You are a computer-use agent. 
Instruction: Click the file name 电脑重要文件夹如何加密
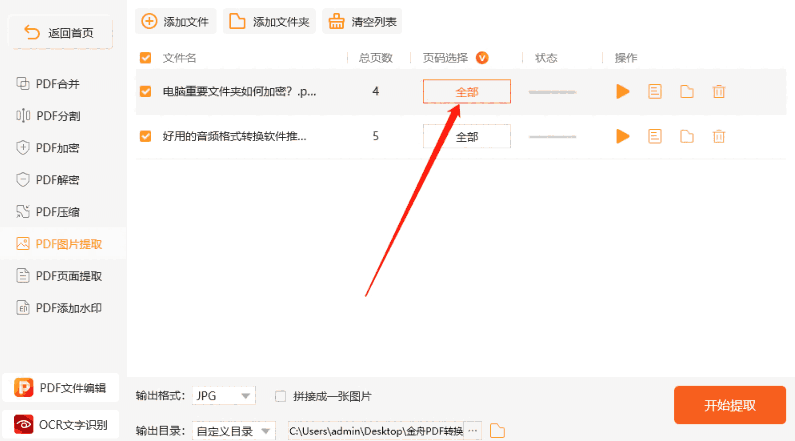point(239,92)
